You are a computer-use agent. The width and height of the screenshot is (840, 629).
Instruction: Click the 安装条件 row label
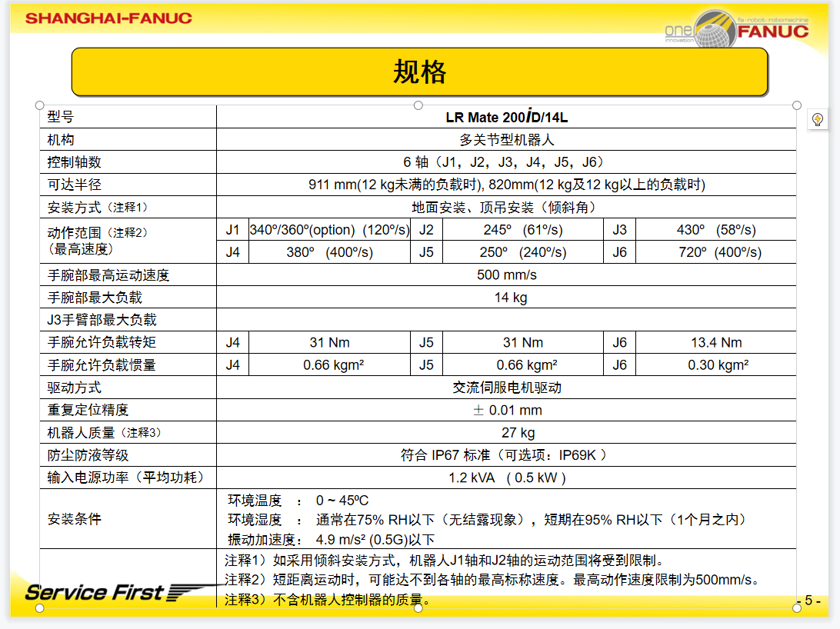pos(75,519)
